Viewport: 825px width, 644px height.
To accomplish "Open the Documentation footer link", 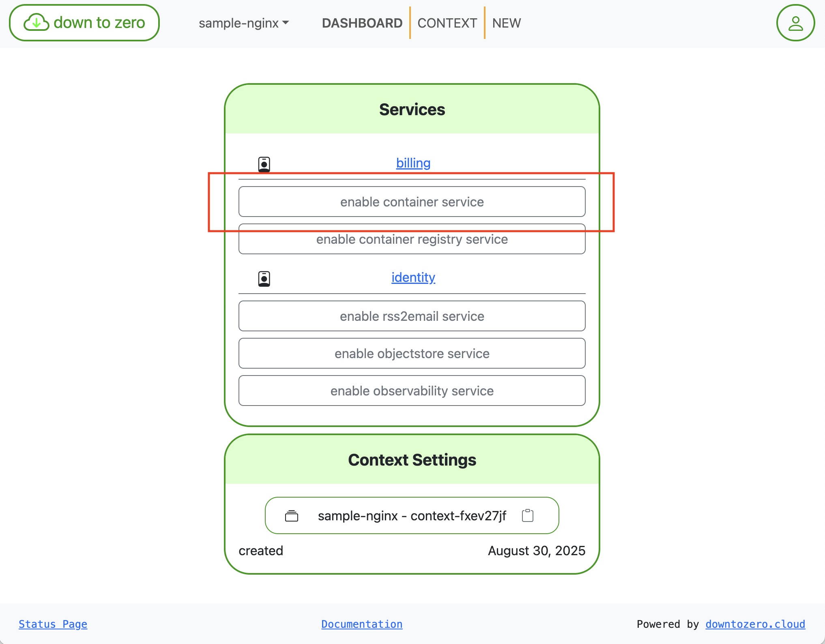I will point(362,624).
